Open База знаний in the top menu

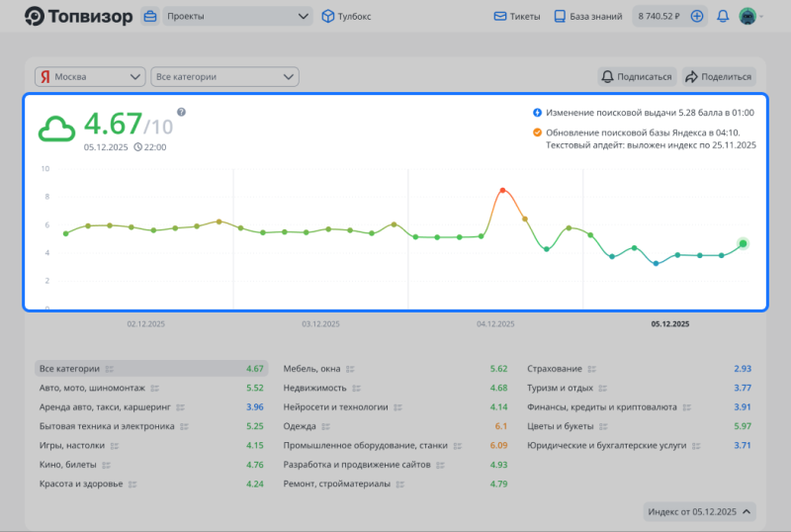[587, 16]
